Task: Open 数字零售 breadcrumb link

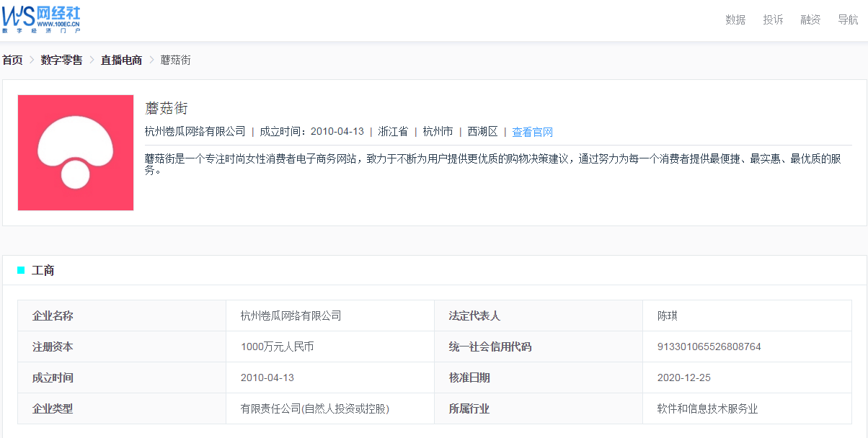Action: [61, 60]
